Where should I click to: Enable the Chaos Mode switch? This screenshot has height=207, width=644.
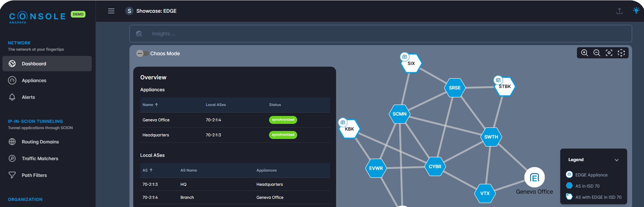[143, 54]
